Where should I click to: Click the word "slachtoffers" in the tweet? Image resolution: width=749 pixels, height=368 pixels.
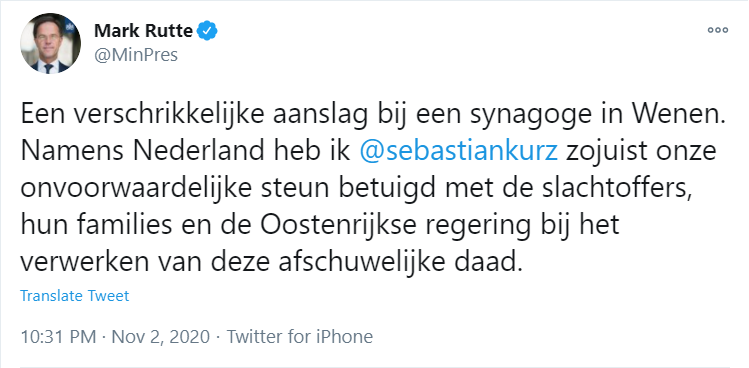620,189
